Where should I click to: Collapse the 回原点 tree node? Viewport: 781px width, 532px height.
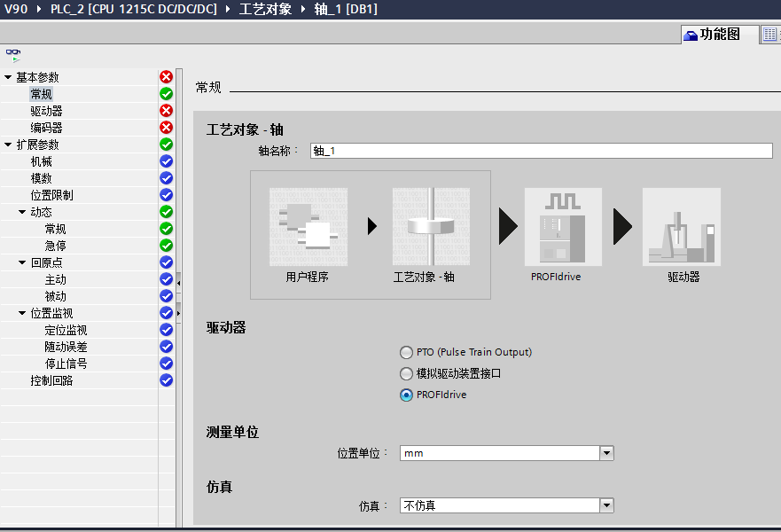pyautogui.click(x=22, y=262)
